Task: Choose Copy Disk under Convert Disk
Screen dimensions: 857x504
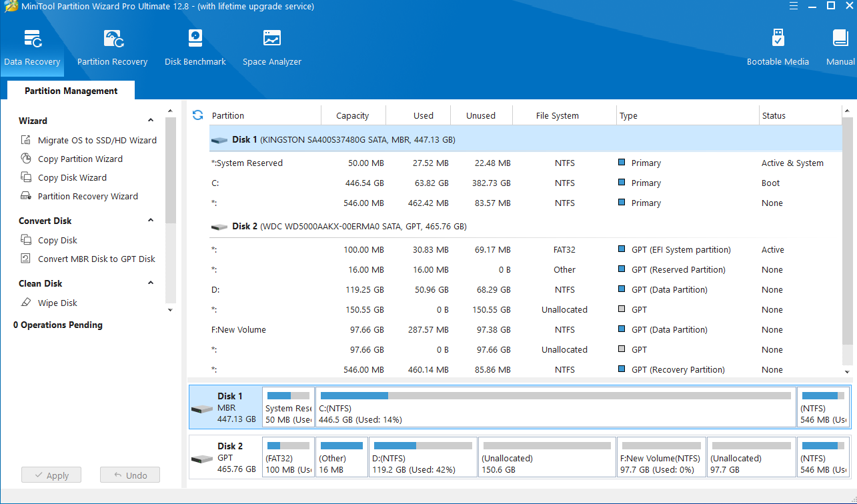Action: [49, 240]
